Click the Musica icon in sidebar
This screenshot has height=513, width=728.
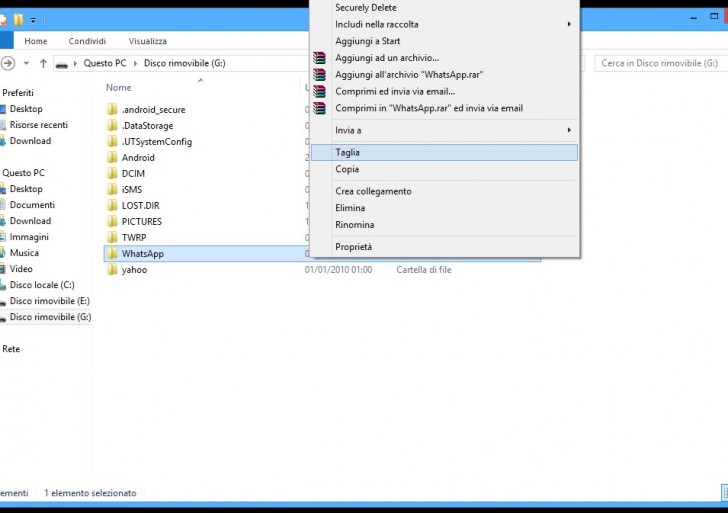(x=3, y=253)
